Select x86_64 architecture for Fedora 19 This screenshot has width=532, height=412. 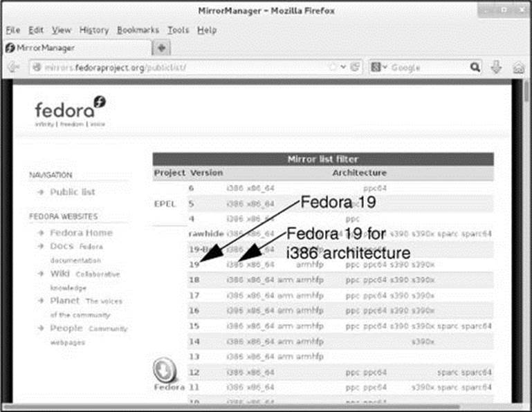261,265
